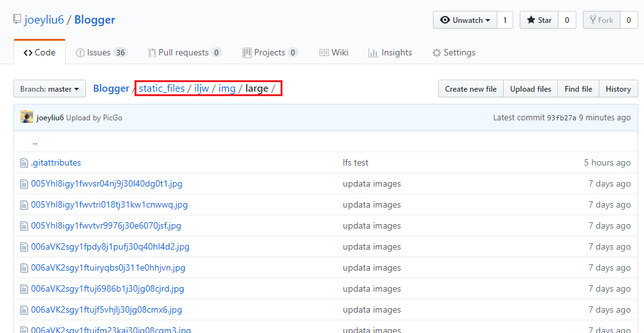Open 005Yhl8igy1fwvtvr9976j30e6070jsf.jpg
Screen dimensions: 644x333
(x=106, y=225)
